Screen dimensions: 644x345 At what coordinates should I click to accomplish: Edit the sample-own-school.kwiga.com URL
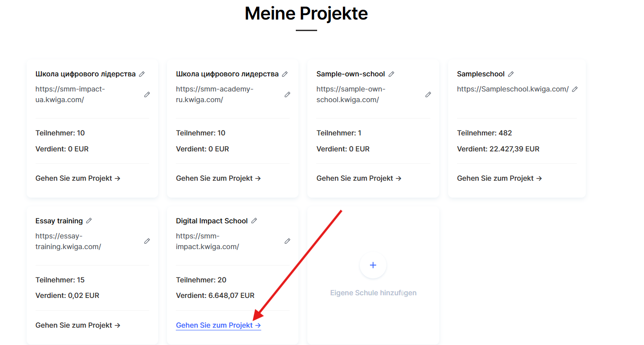428,95
